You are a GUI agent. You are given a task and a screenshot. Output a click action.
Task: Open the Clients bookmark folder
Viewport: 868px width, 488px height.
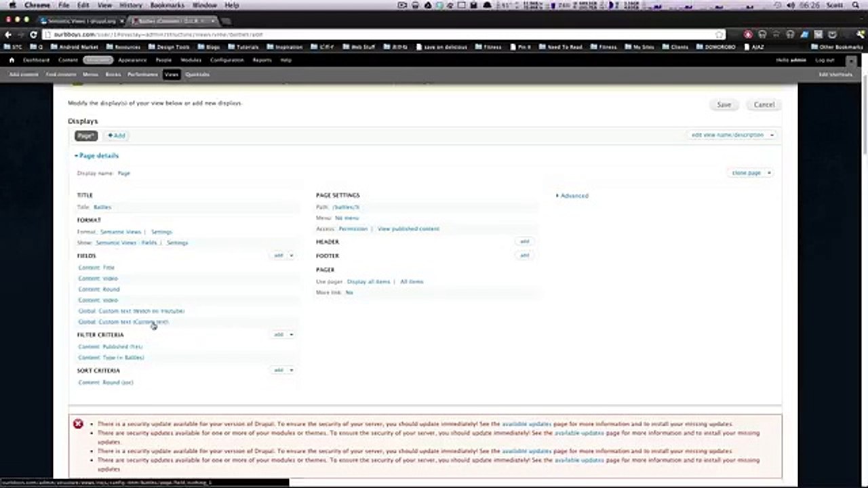tap(675, 47)
